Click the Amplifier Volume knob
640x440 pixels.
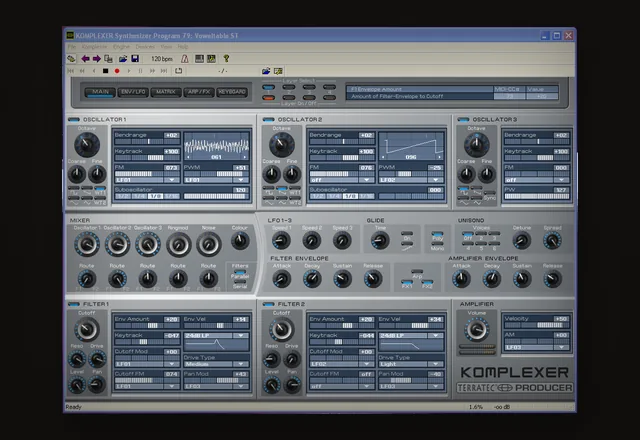(476, 329)
